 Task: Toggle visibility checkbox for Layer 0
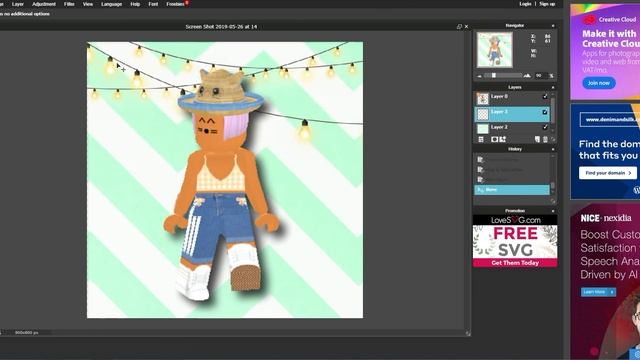[545, 96]
